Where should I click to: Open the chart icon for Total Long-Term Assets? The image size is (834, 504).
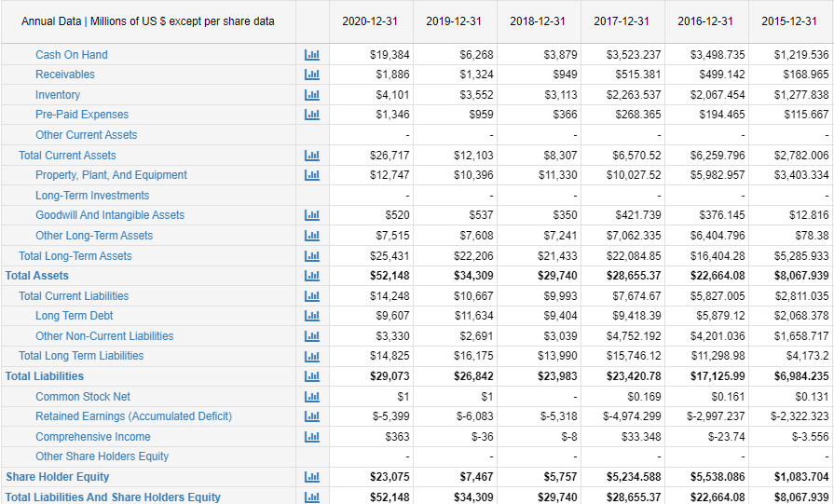click(x=311, y=255)
